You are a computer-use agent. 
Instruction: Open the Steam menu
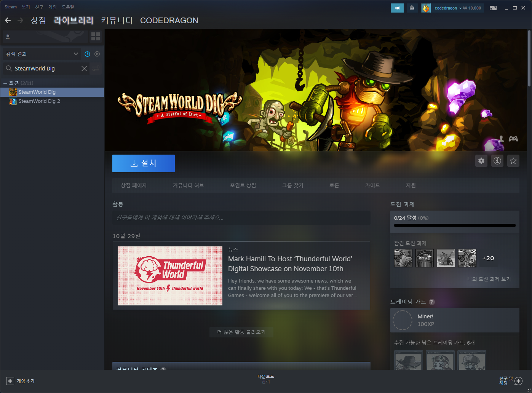[x=11, y=7]
